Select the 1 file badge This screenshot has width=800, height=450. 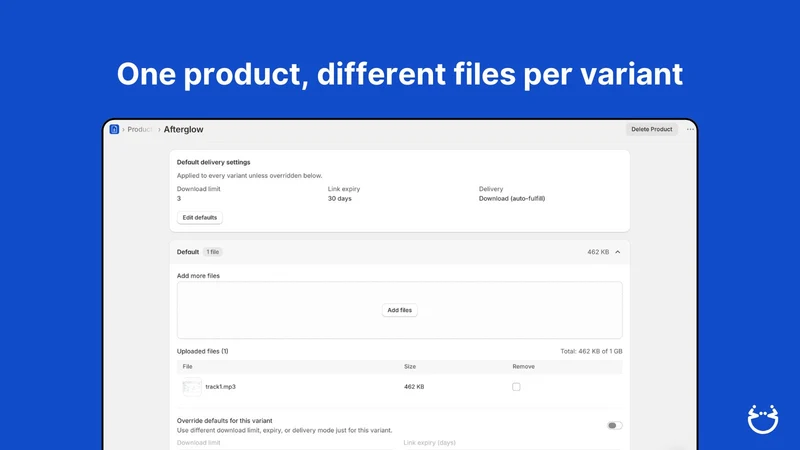(x=213, y=252)
